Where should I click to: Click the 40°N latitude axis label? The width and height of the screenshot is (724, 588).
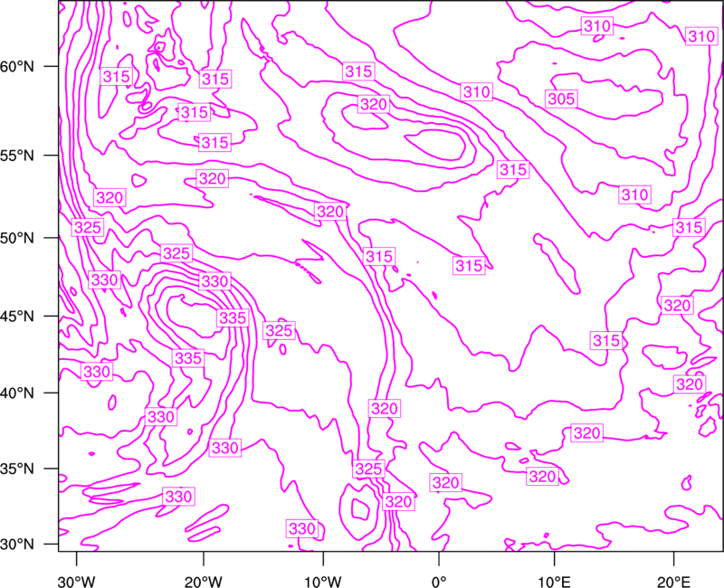17,394
